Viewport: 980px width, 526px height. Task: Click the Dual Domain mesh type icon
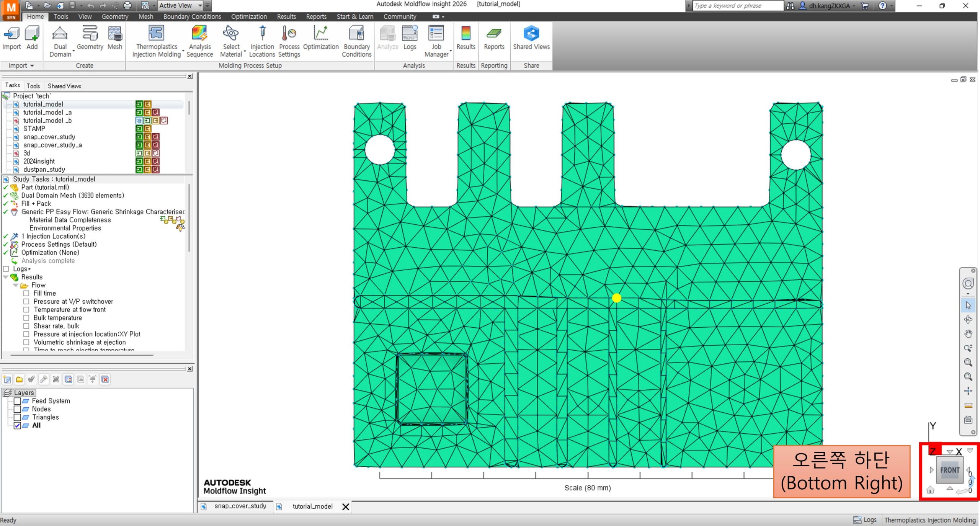[60, 34]
